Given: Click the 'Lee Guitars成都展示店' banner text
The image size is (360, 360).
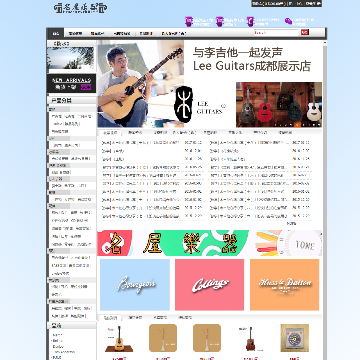Looking at the screenshot, I should point(252,66).
